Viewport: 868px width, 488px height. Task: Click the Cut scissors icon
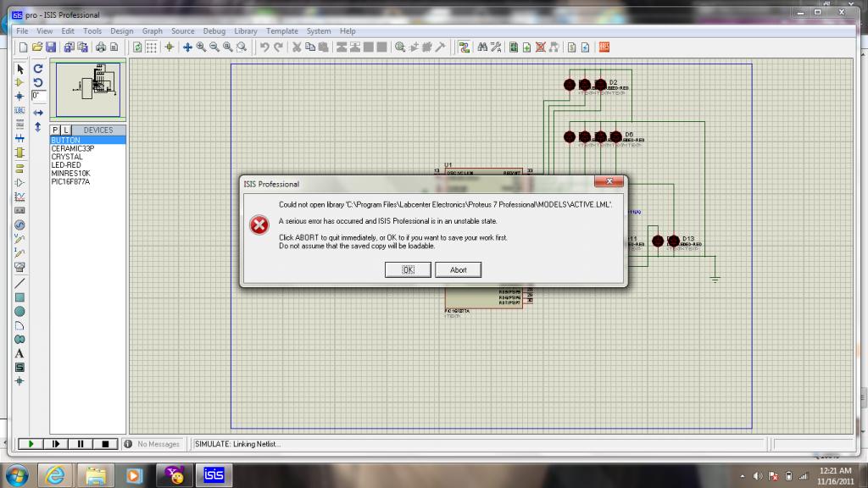click(297, 47)
